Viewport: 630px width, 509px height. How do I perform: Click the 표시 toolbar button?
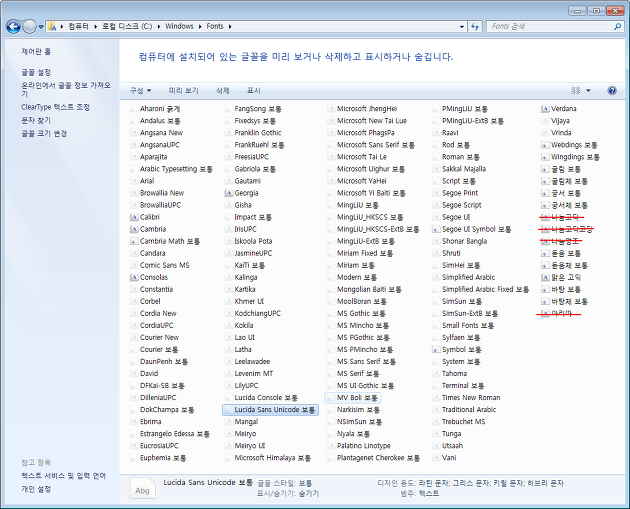click(x=254, y=91)
